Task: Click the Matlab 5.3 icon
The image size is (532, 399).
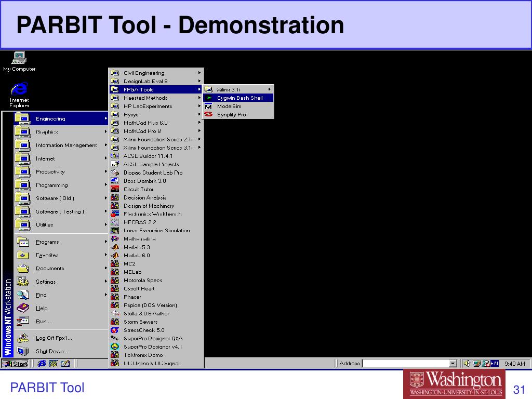Action: pyautogui.click(x=115, y=247)
